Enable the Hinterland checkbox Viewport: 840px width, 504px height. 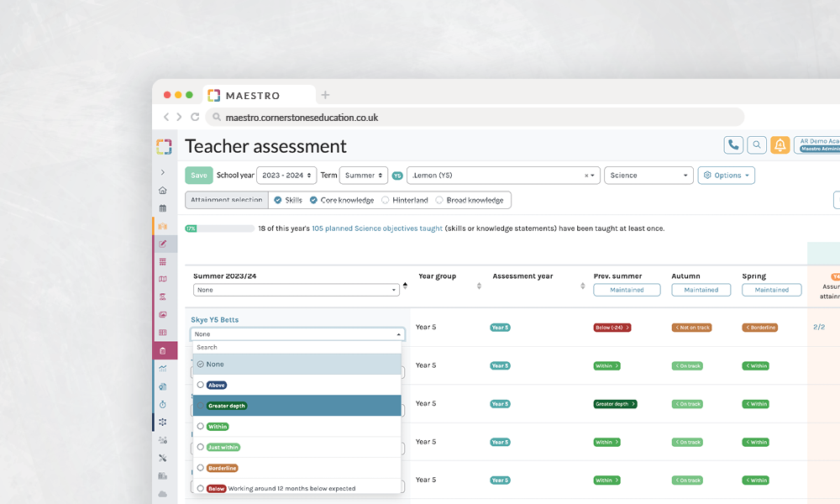[386, 200]
